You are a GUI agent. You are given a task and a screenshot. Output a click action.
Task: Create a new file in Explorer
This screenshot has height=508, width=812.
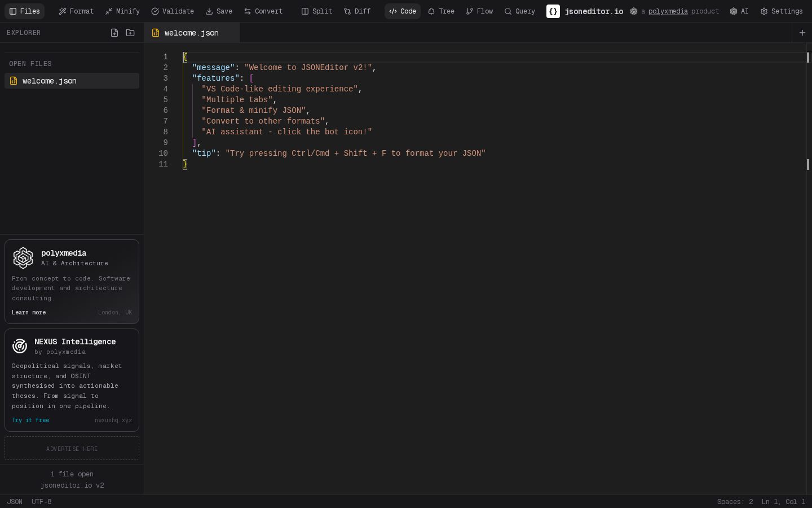coord(114,33)
